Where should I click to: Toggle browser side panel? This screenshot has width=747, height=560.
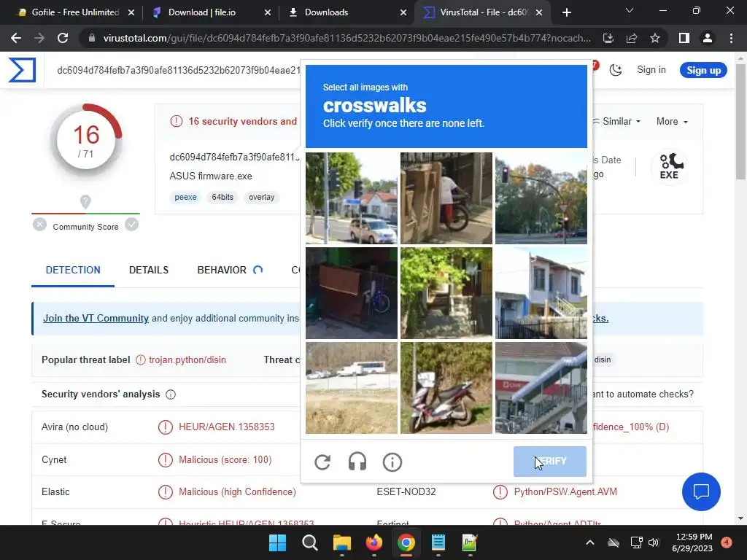click(684, 38)
